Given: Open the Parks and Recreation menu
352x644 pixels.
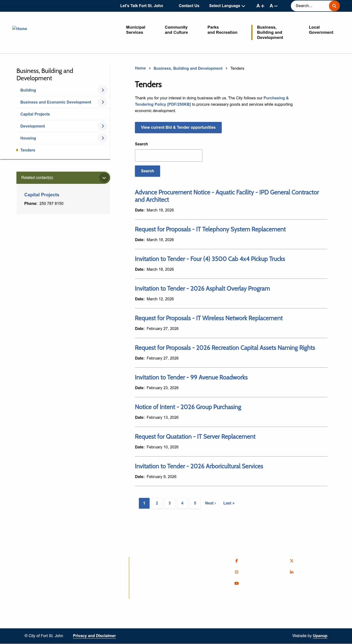Looking at the screenshot, I should pos(222,30).
